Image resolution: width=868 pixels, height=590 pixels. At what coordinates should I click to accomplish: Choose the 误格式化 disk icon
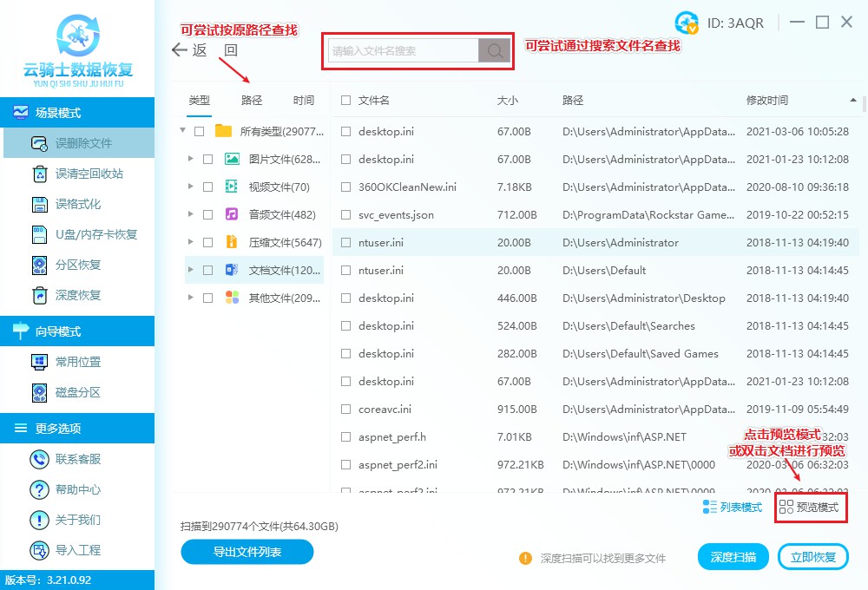pos(40,204)
